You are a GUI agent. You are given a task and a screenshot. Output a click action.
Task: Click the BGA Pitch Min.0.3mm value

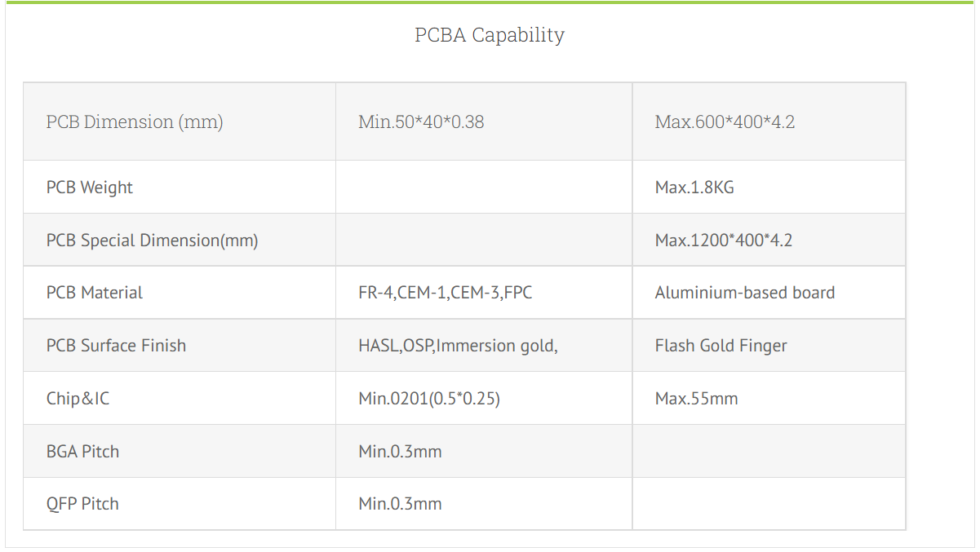coord(400,452)
